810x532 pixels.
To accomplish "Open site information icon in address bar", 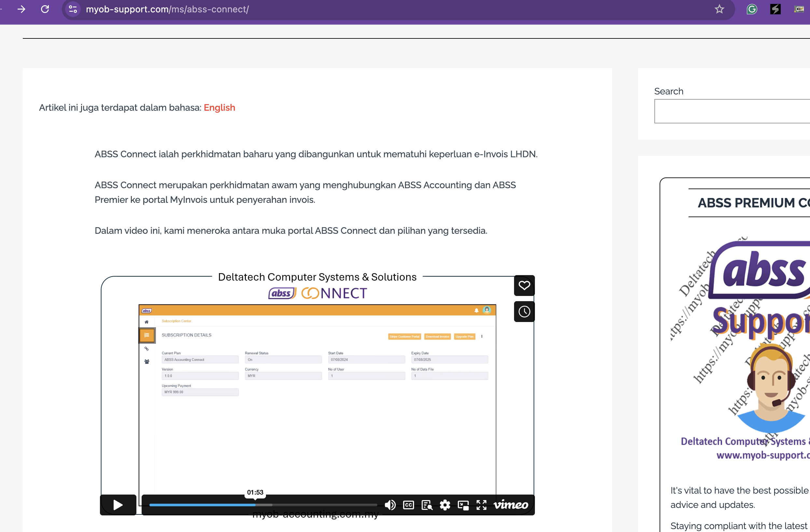I will tap(73, 9).
